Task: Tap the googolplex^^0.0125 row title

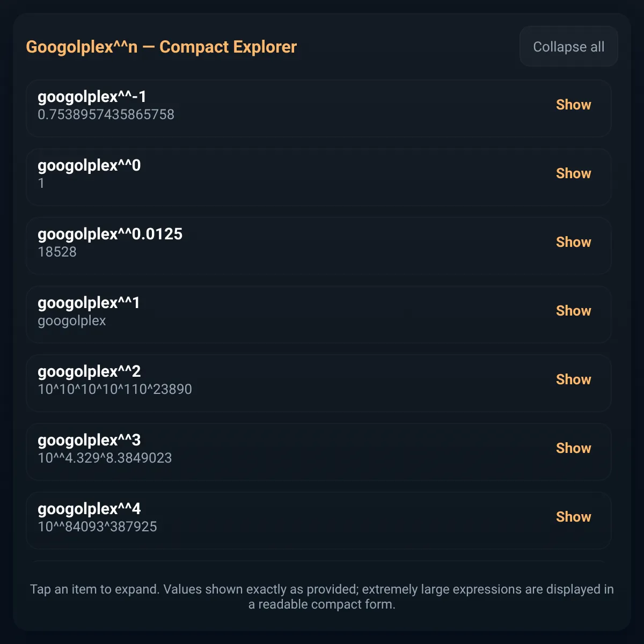Action: point(110,235)
